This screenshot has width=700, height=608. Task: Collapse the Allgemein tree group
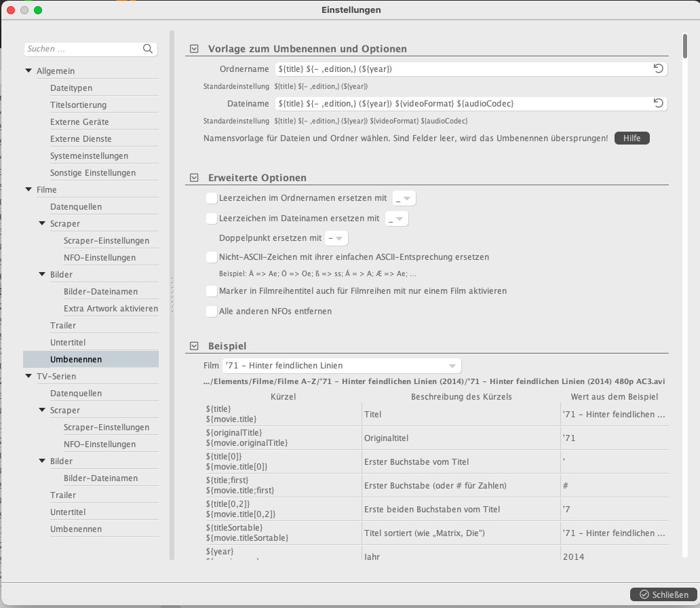[28, 71]
